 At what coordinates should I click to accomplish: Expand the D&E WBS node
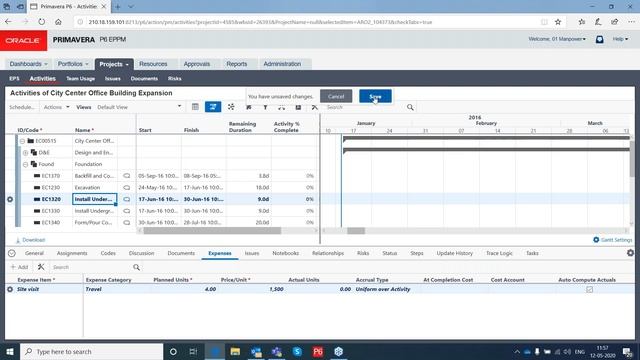coord(25,153)
